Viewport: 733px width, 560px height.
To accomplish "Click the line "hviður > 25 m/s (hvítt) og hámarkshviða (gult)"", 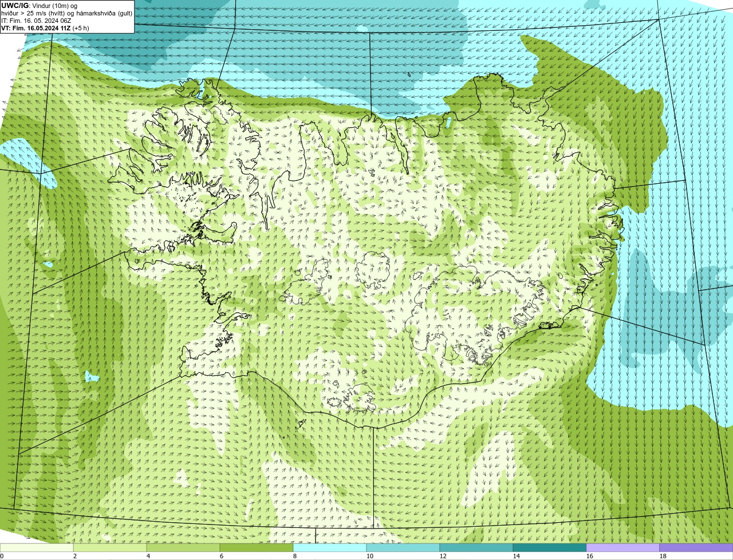I will click(x=66, y=13).
